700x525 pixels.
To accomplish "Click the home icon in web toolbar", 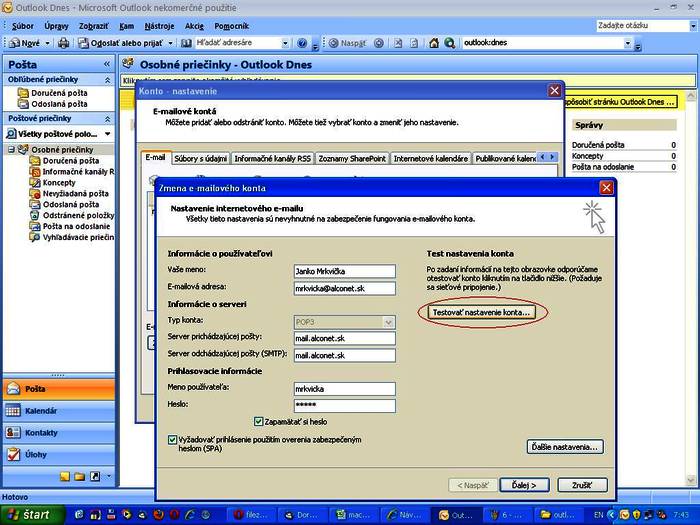I will pyautogui.click(x=433, y=43).
